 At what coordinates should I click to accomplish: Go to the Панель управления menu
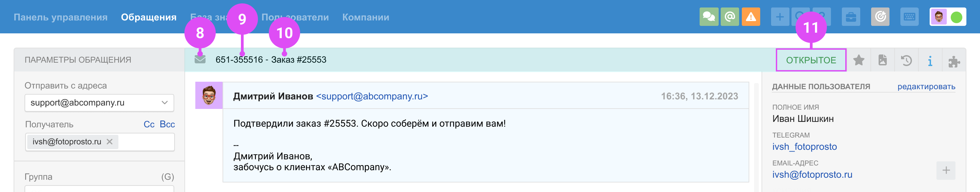pos(61,17)
